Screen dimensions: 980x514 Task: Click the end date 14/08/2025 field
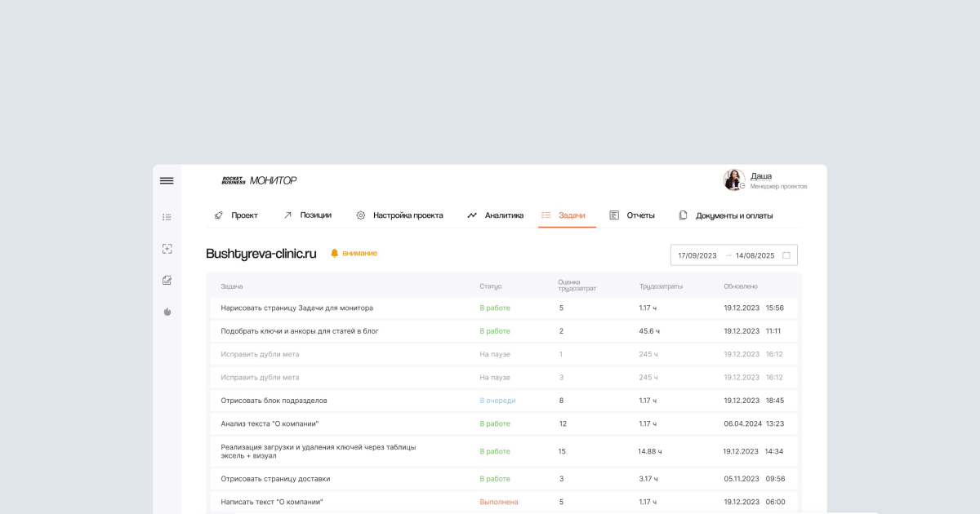coord(755,255)
